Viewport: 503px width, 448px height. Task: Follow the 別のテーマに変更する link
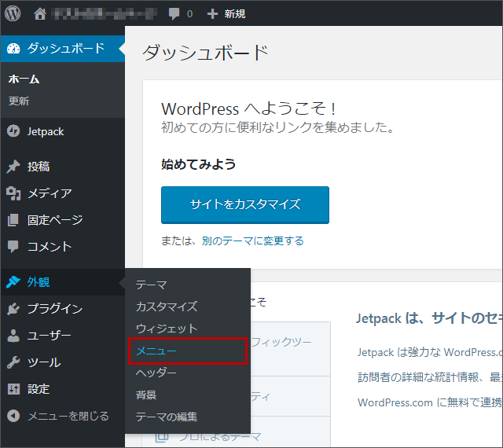tap(252, 241)
